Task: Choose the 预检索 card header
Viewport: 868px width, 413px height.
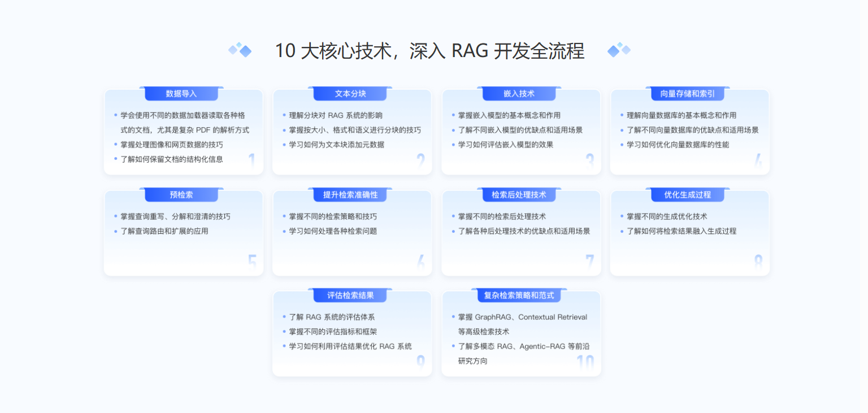Action: tap(181, 195)
